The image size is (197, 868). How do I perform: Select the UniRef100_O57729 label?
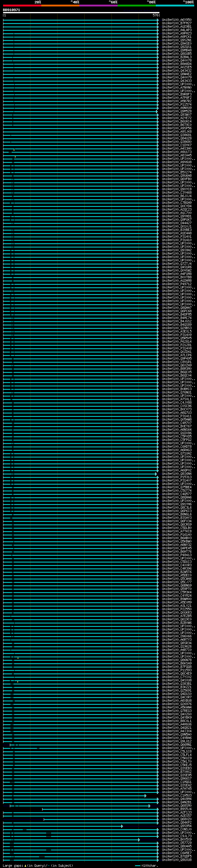click(177, 843)
